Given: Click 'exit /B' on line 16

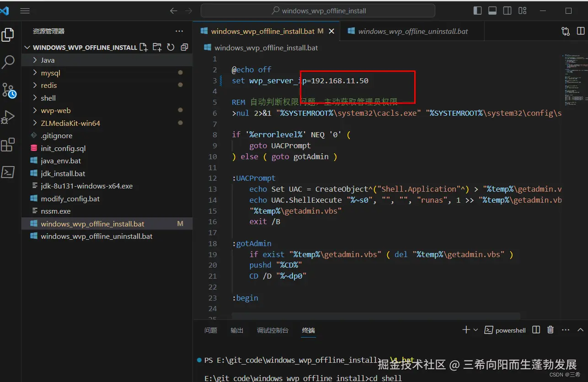Looking at the screenshot, I should (x=265, y=221).
